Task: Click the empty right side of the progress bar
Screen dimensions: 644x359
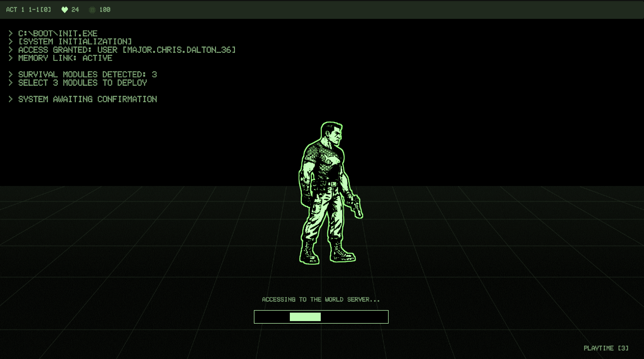Action: coord(355,317)
